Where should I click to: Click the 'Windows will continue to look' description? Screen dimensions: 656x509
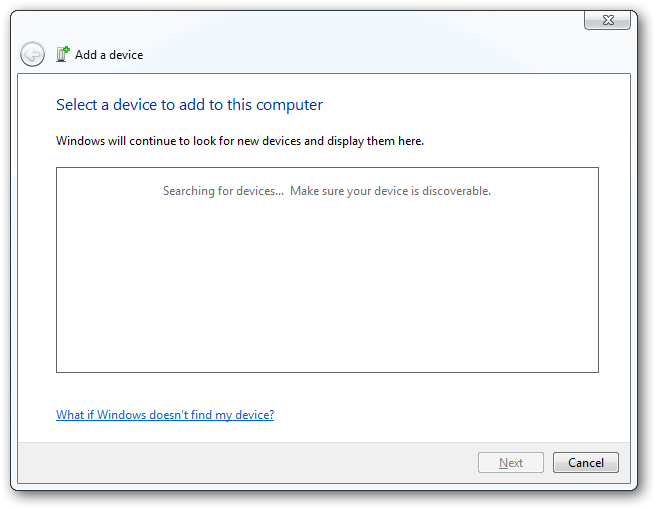pyautogui.click(x=240, y=141)
